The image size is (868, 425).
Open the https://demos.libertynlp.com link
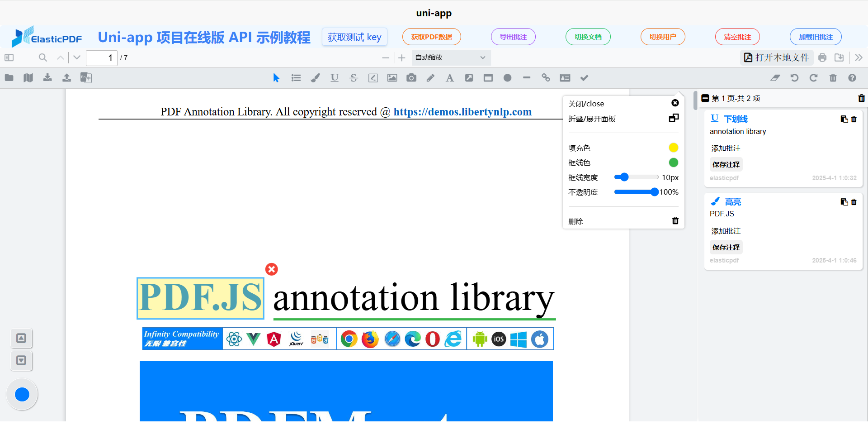click(462, 112)
